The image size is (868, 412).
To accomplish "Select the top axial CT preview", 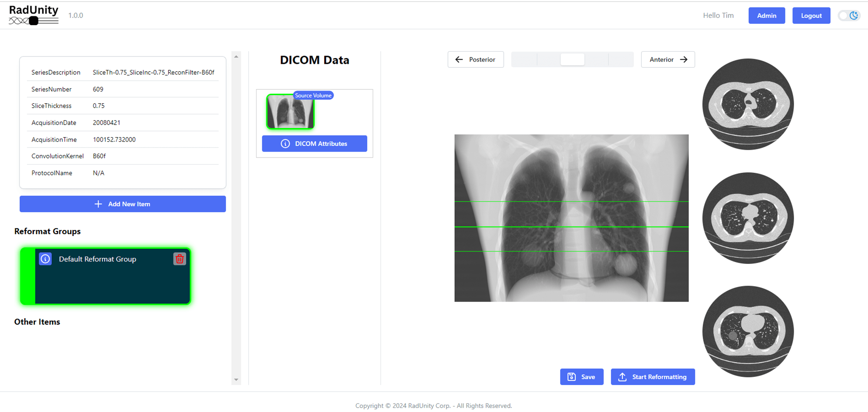I will pos(748,104).
